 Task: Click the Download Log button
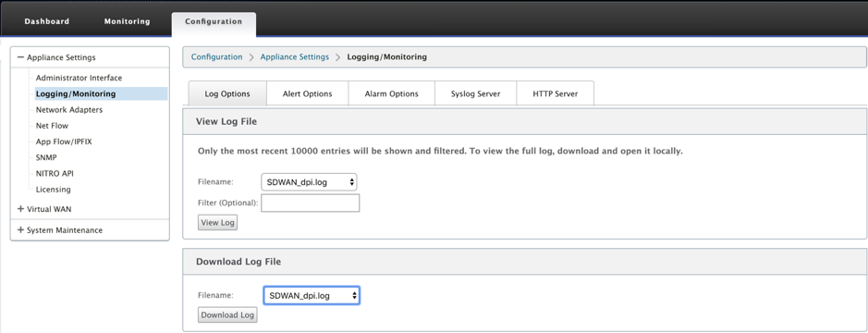227,314
